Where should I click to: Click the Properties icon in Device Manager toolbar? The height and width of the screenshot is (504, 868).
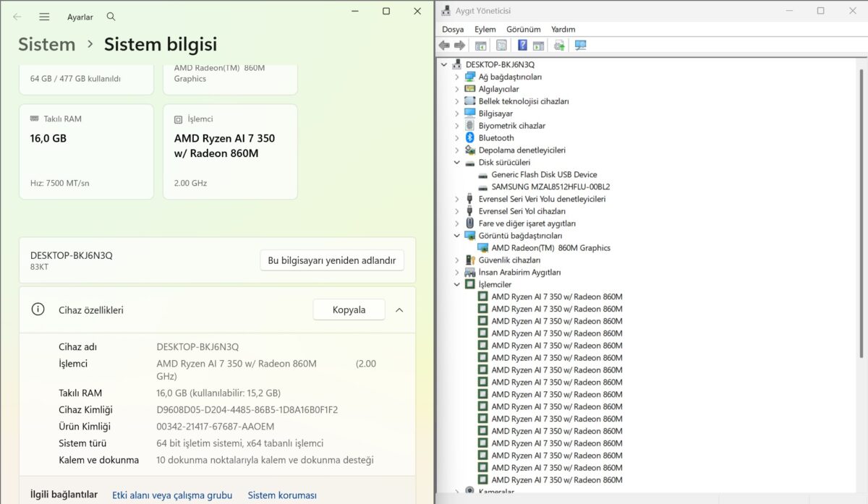click(x=501, y=46)
